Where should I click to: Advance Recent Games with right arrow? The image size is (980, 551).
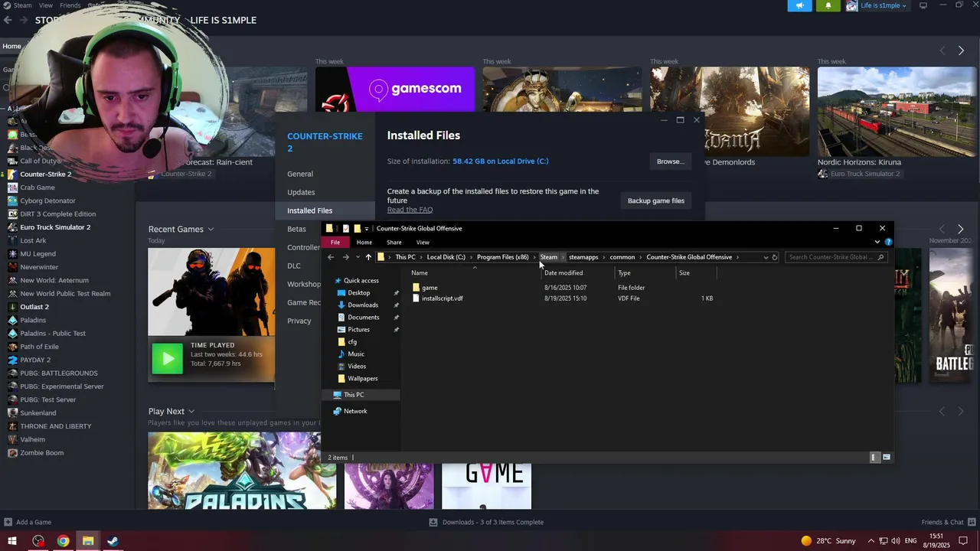tap(960, 229)
